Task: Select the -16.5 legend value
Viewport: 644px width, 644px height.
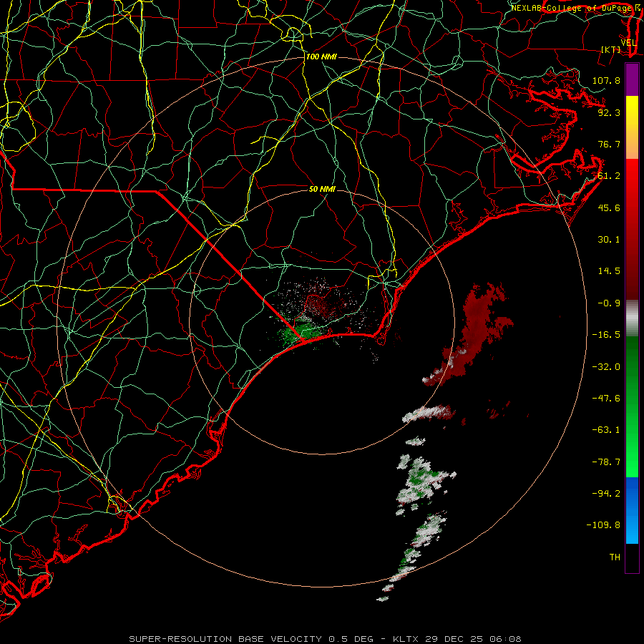Action: (606, 335)
